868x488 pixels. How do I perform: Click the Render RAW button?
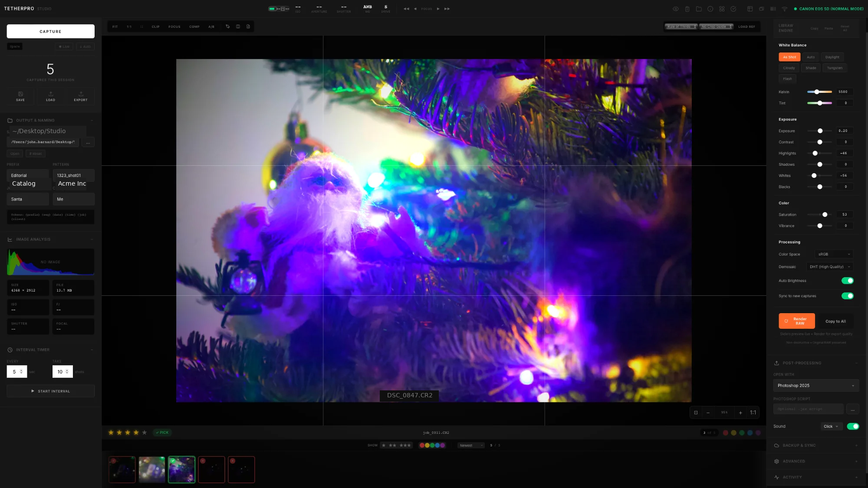tap(796, 321)
